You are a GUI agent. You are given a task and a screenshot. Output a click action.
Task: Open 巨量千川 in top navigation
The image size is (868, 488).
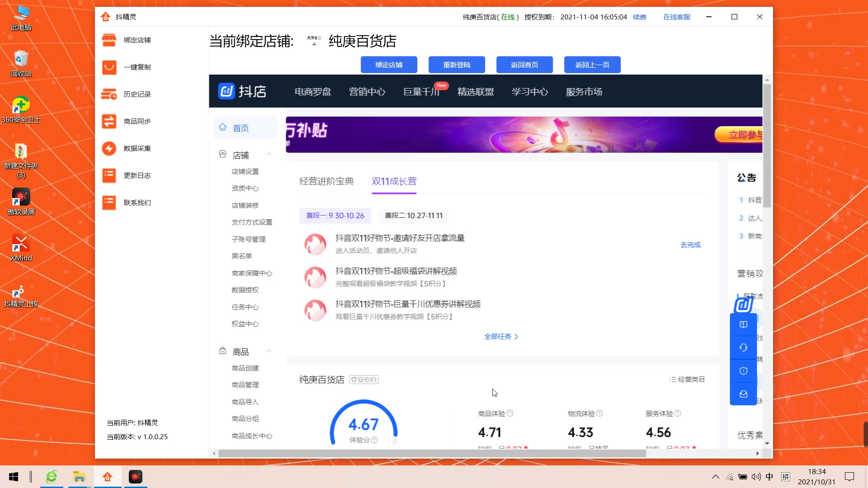tap(421, 92)
